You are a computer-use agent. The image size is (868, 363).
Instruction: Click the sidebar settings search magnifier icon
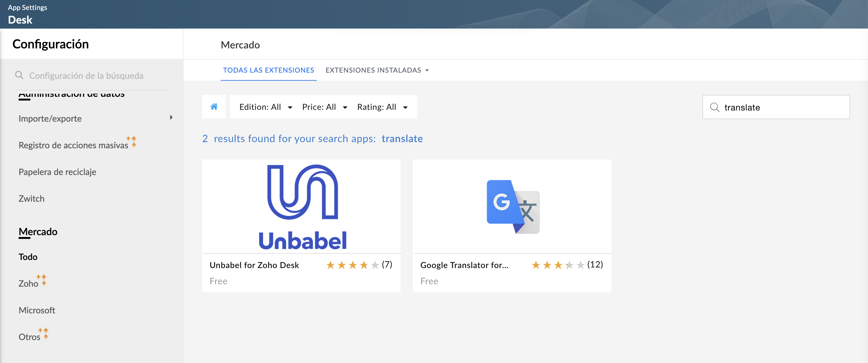pyautogui.click(x=19, y=75)
